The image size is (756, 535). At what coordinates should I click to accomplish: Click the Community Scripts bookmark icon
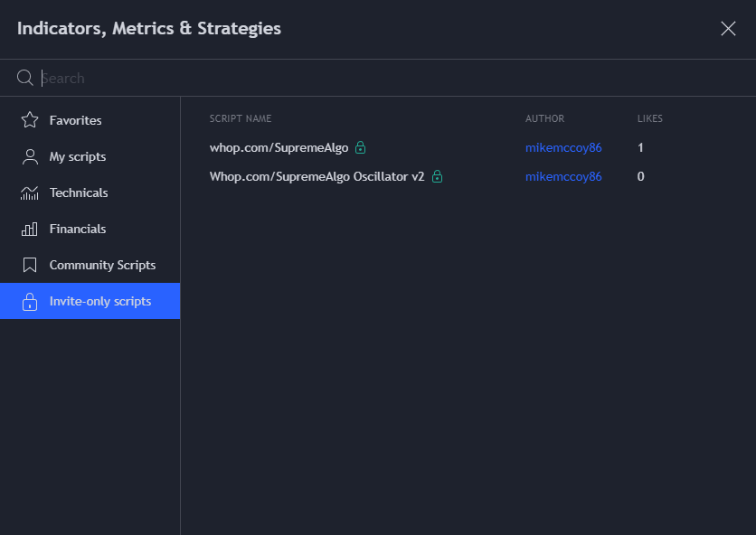30,265
